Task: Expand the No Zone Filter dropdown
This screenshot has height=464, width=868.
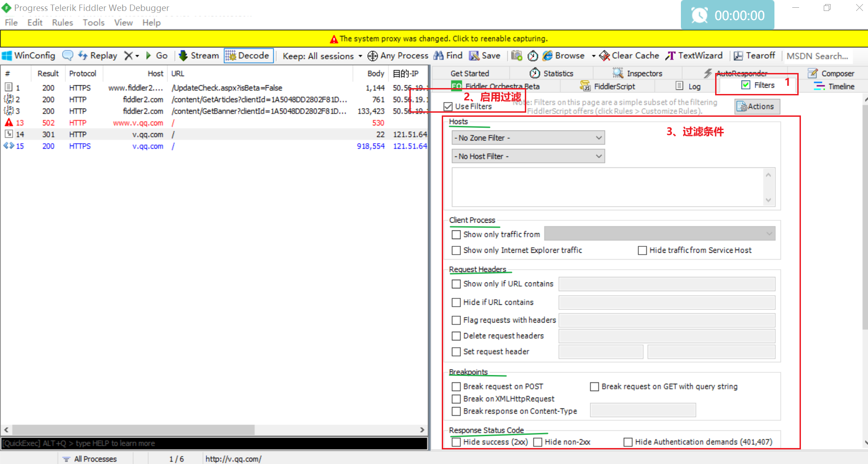Action: pyautogui.click(x=528, y=138)
